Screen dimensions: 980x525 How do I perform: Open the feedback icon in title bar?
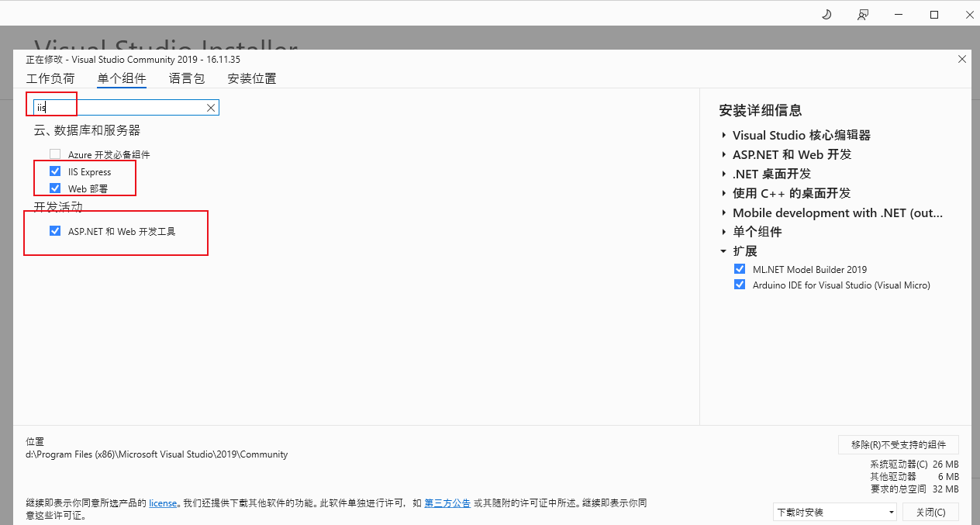[863, 14]
